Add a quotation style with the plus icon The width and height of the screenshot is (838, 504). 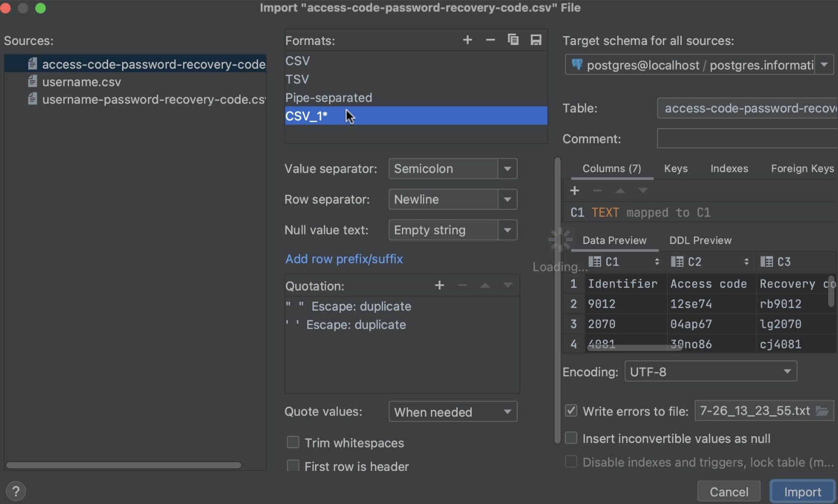tap(439, 285)
